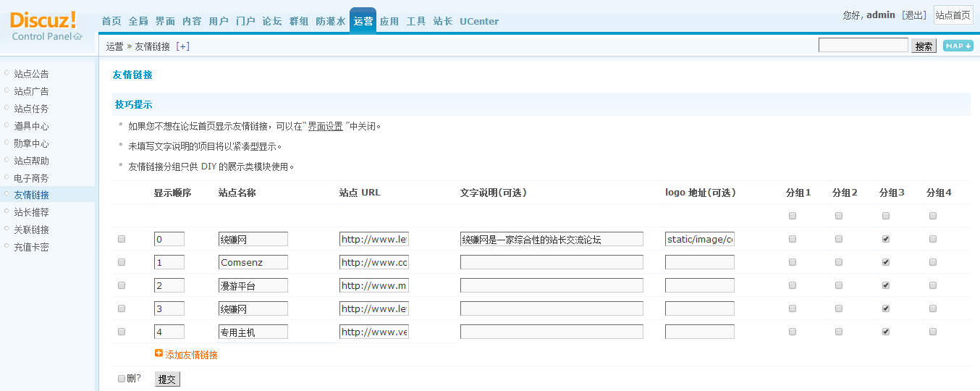Click the plus icon beside 添加友情链接

tap(159, 354)
